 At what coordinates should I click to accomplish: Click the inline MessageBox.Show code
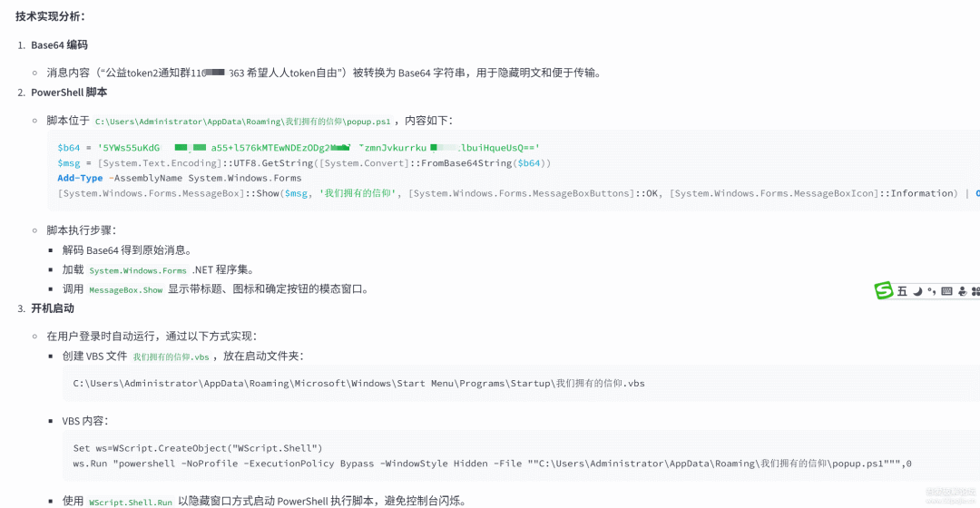[125, 290]
